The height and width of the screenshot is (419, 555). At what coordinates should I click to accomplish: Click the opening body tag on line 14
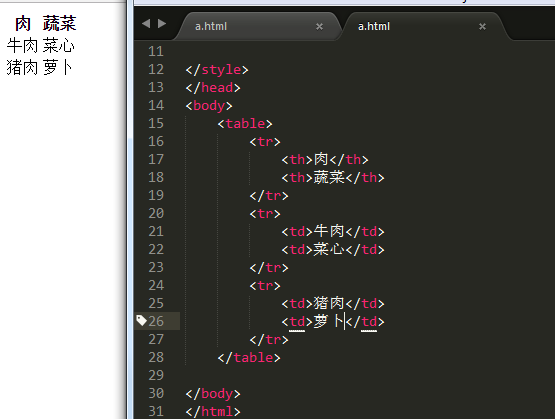coord(209,106)
